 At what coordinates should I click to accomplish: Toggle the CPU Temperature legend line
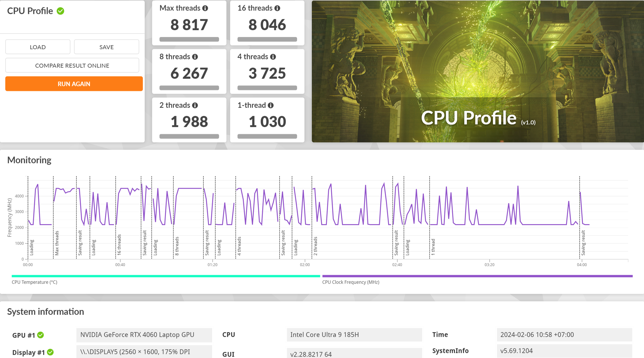(166, 276)
